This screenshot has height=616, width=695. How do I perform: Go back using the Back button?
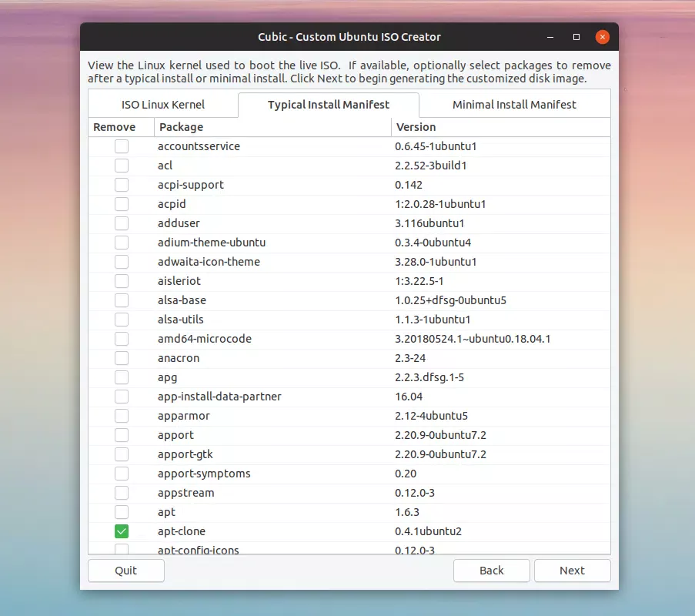491,571
